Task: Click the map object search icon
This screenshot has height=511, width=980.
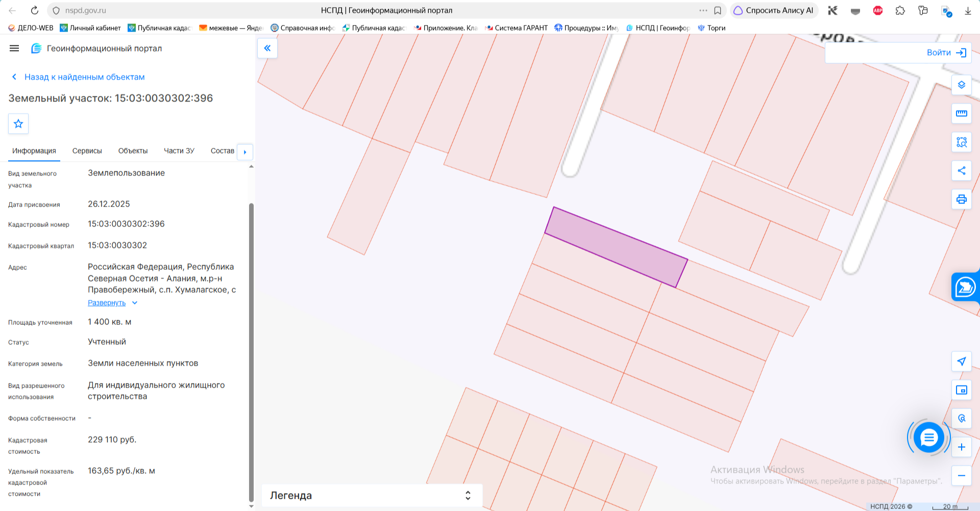Action: point(962,419)
